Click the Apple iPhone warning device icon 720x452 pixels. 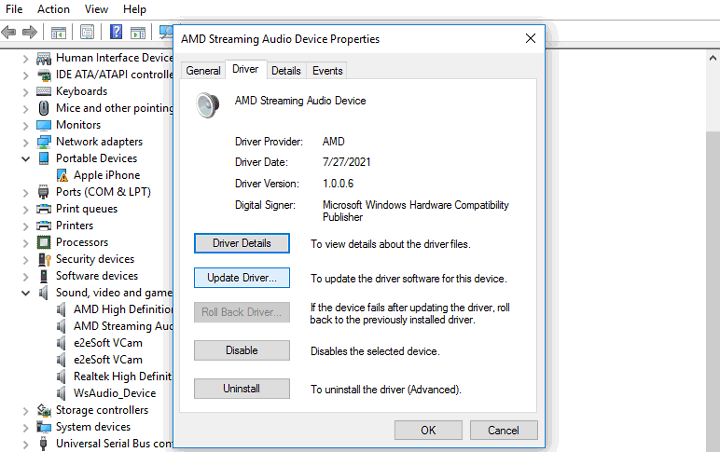(x=62, y=175)
